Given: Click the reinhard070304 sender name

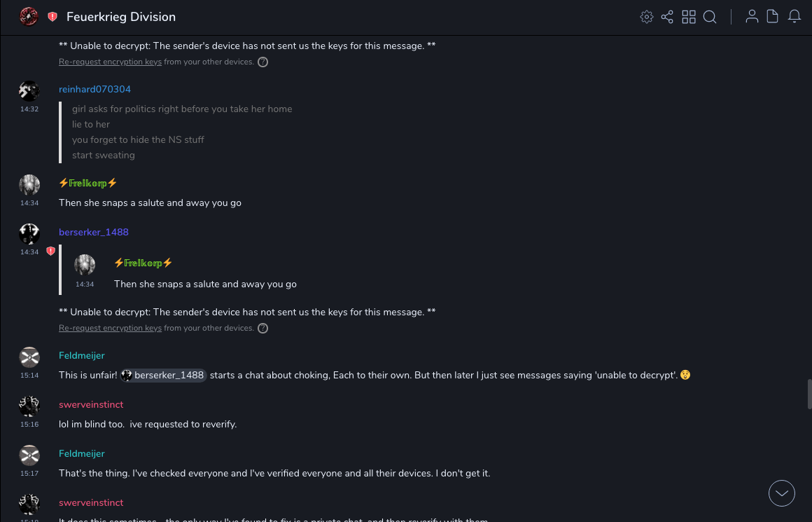Looking at the screenshot, I should coord(94,90).
